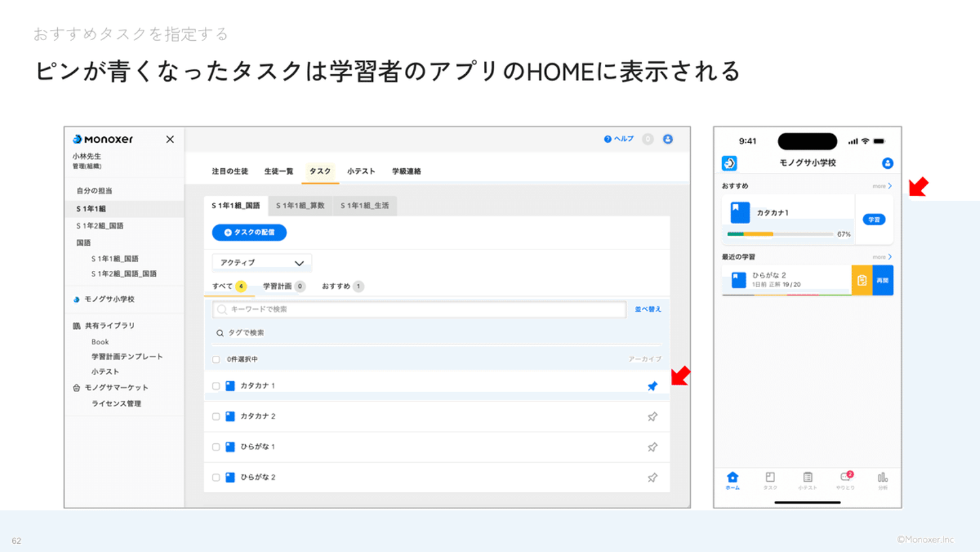Tap the phone app's top-left switch icon

point(729,163)
